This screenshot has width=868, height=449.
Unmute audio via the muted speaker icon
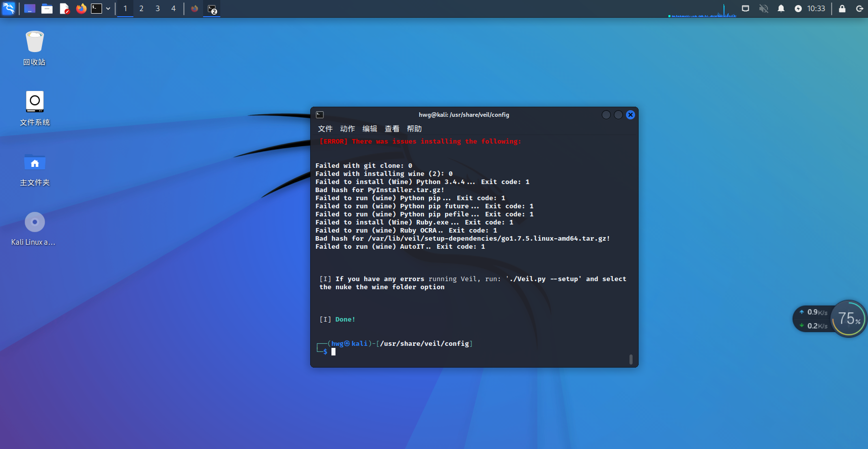pyautogui.click(x=763, y=9)
